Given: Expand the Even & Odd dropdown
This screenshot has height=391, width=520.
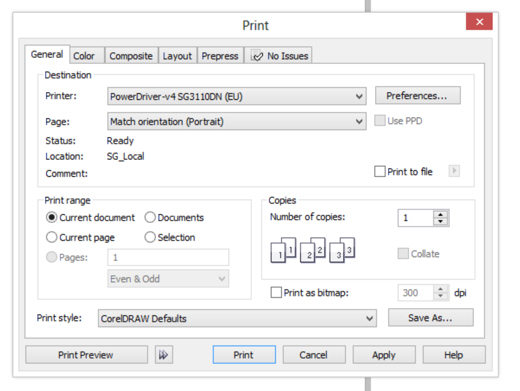Looking at the screenshot, I should (168, 279).
